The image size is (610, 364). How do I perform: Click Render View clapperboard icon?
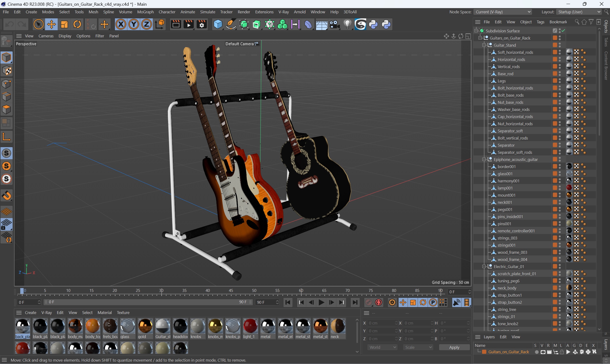pos(176,25)
